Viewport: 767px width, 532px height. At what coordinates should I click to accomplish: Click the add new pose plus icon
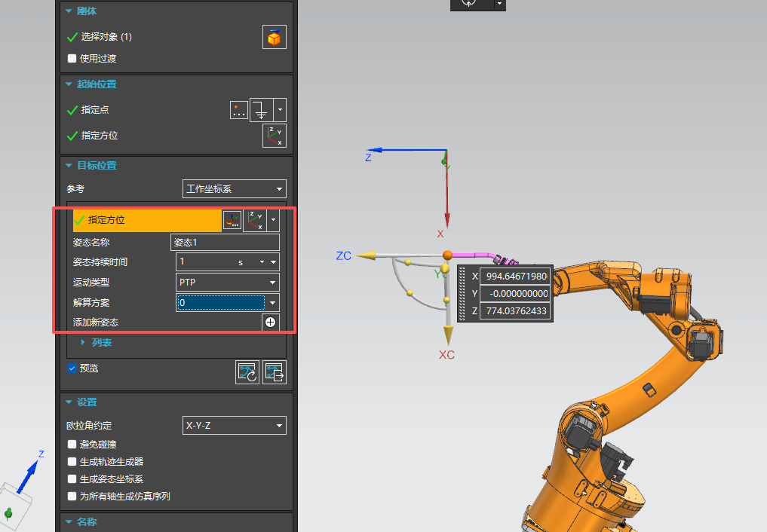(270, 322)
